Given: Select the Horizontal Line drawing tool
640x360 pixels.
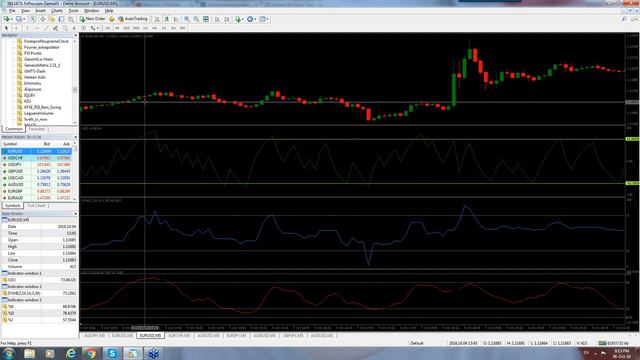Looking at the screenshot, I should [37, 28].
